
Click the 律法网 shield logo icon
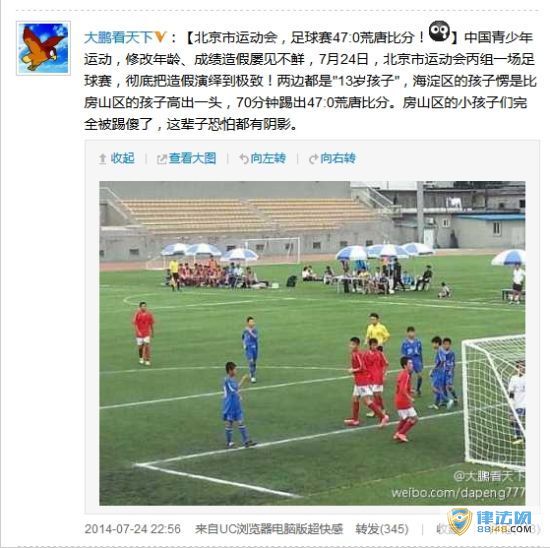pos(460,521)
